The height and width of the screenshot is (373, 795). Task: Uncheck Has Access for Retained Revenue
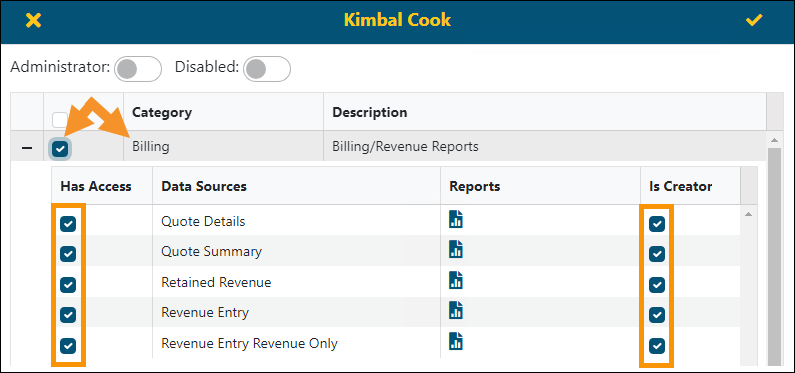pyautogui.click(x=68, y=284)
